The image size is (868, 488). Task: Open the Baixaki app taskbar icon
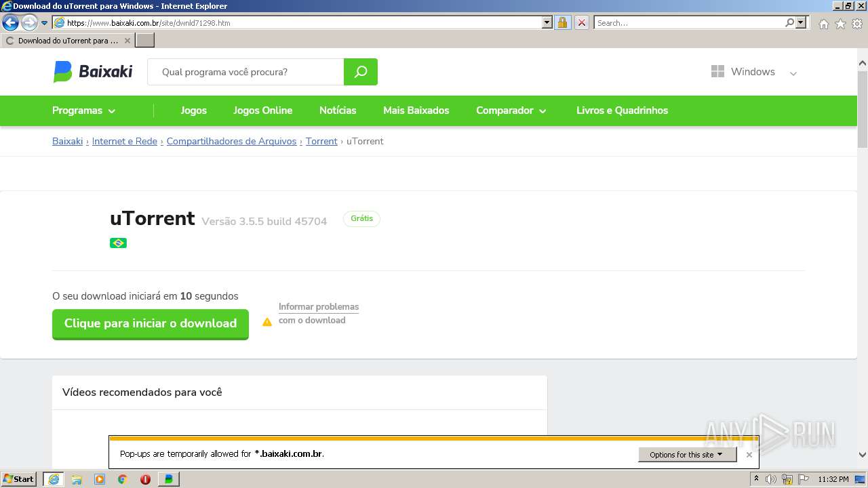168,479
